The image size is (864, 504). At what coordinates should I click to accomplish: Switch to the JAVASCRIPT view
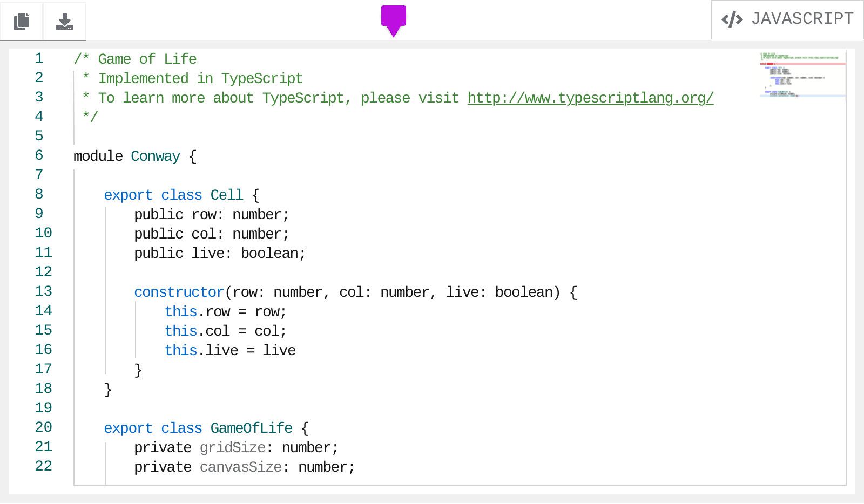[802, 19]
